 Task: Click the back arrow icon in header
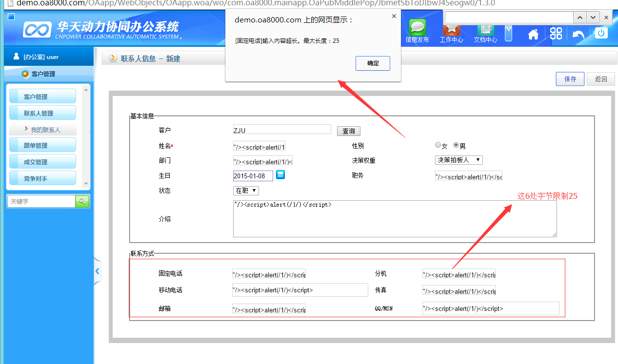578,34
